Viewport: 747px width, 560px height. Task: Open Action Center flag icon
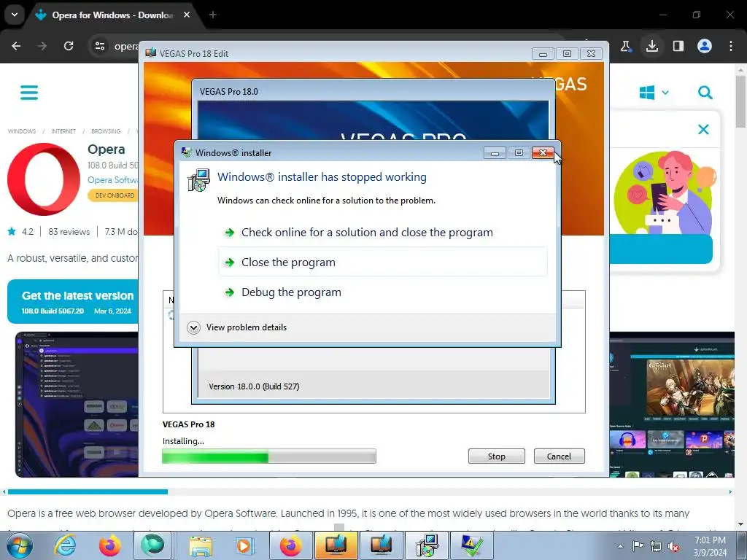point(638,546)
